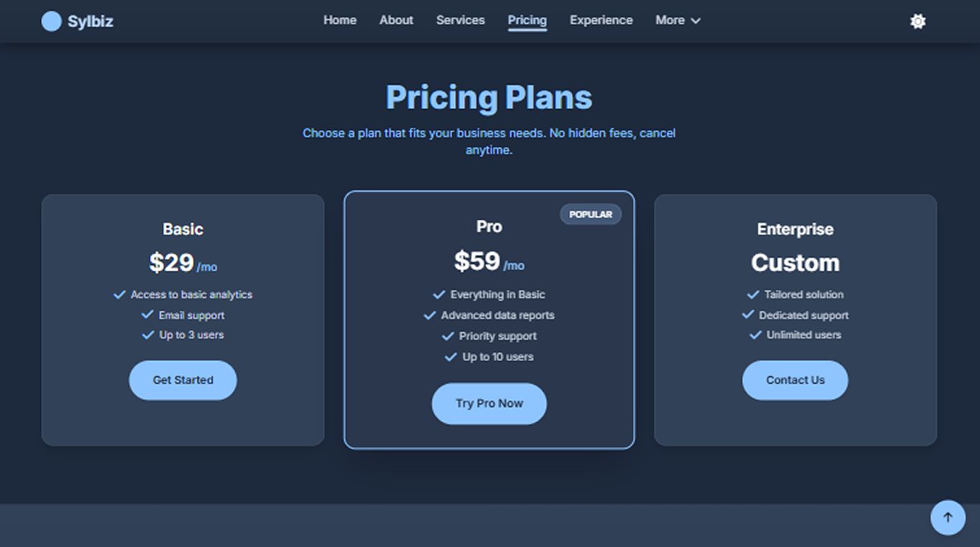The width and height of the screenshot is (980, 547).
Task: Click the POPULAR badge on Pro
Action: pos(590,215)
